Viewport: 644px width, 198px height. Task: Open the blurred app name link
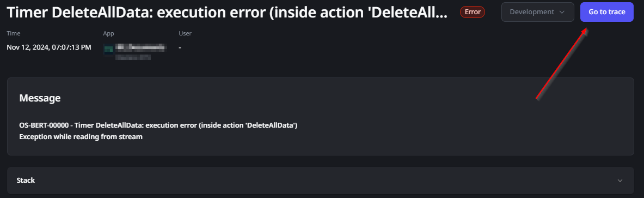tap(141, 48)
